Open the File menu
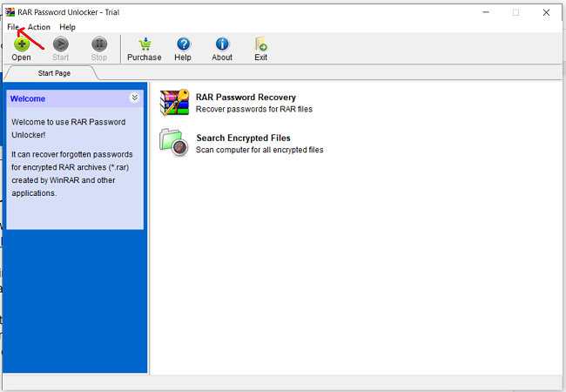 pos(13,27)
